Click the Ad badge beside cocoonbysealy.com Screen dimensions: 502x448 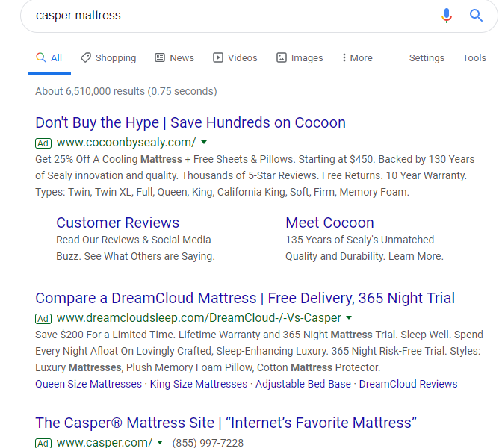point(43,143)
